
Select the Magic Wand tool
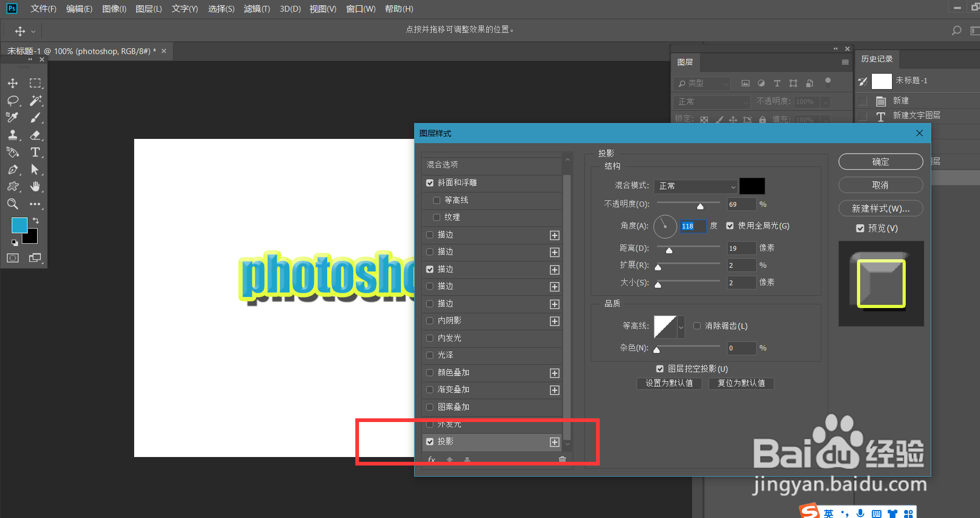point(35,101)
